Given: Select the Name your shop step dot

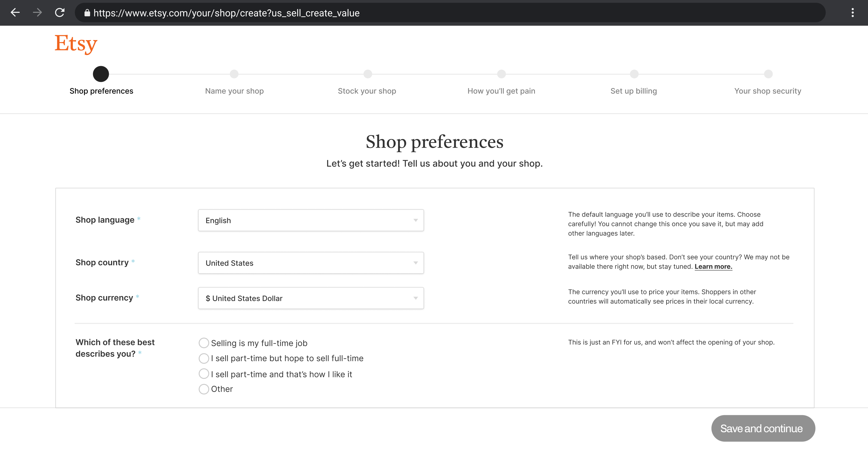Looking at the screenshot, I should (234, 74).
